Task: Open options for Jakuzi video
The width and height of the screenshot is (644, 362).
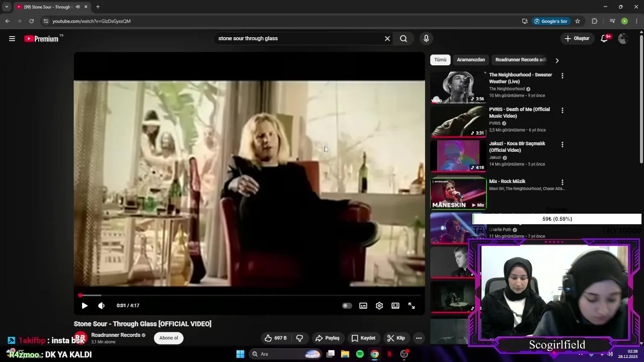Action: [562, 144]
